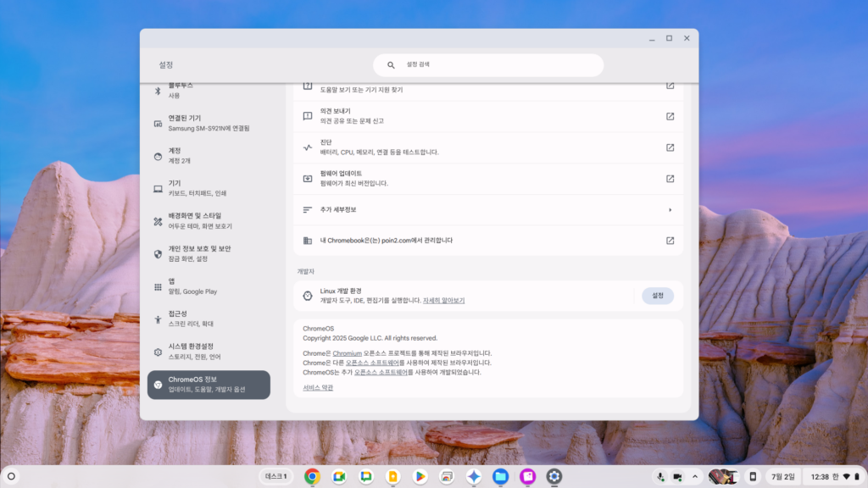Click the microphone indicator in the tray

tap(660, 476)
